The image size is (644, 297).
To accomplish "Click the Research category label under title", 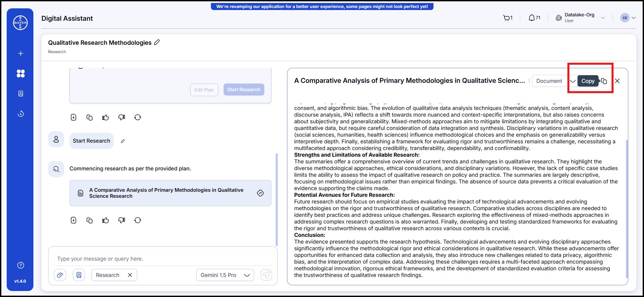I will [57, 52].
